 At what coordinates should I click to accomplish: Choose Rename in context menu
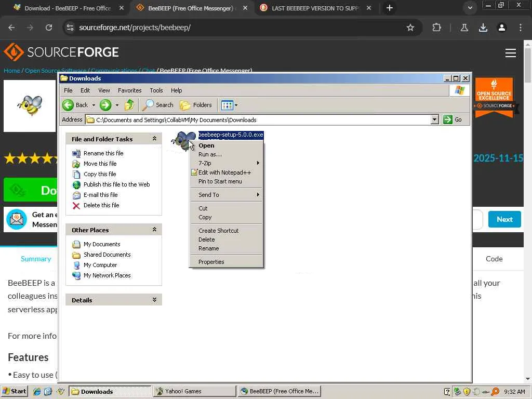click(x=227, y=249)
